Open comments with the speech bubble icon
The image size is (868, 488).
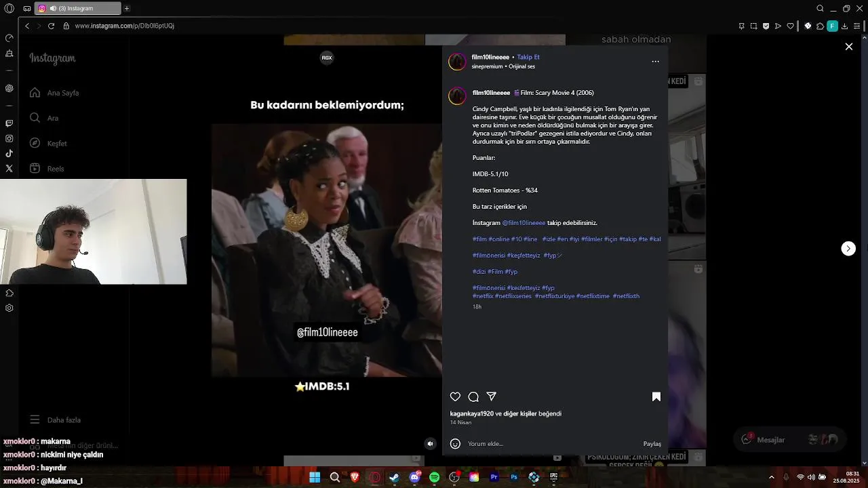[x=473, y=396]
